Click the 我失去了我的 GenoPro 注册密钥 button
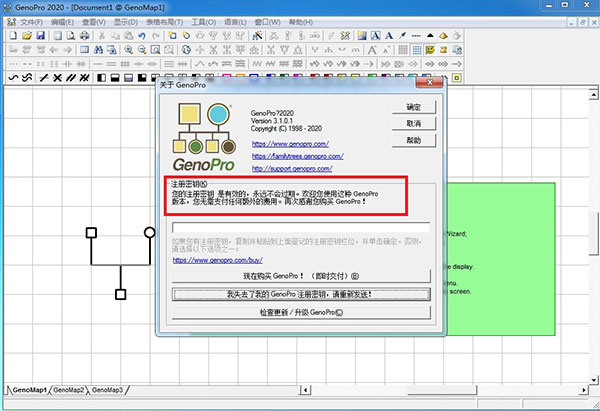Image resolution: width=600 pixels, height=411 pixels. pyautogui.click(x=301, y=294)
